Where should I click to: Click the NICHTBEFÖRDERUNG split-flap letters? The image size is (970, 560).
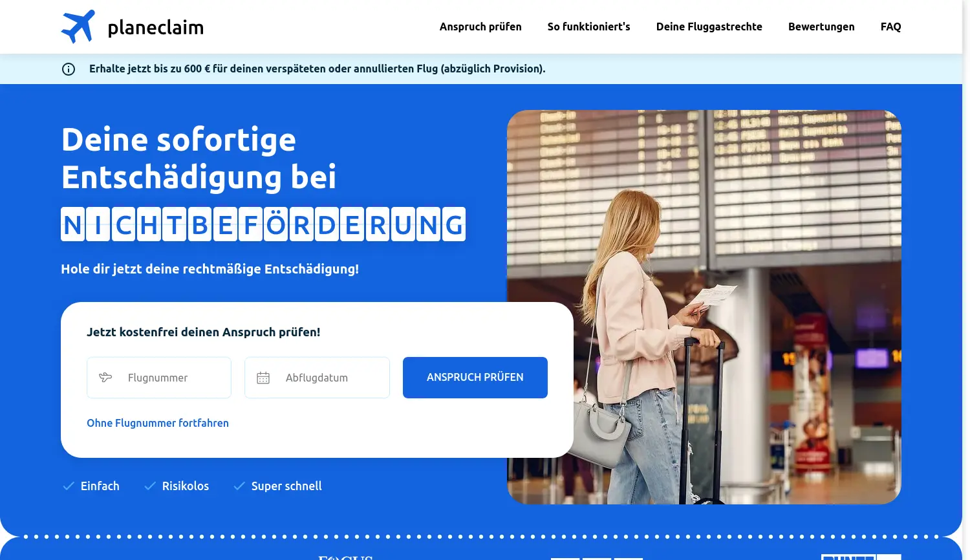[263, 224]
